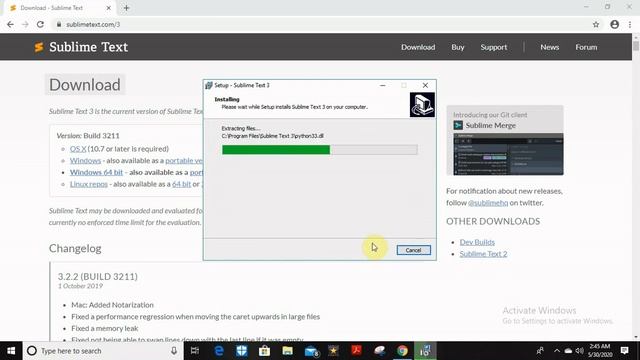
Task: Click the Windows download link
Action: coord(85,160)
